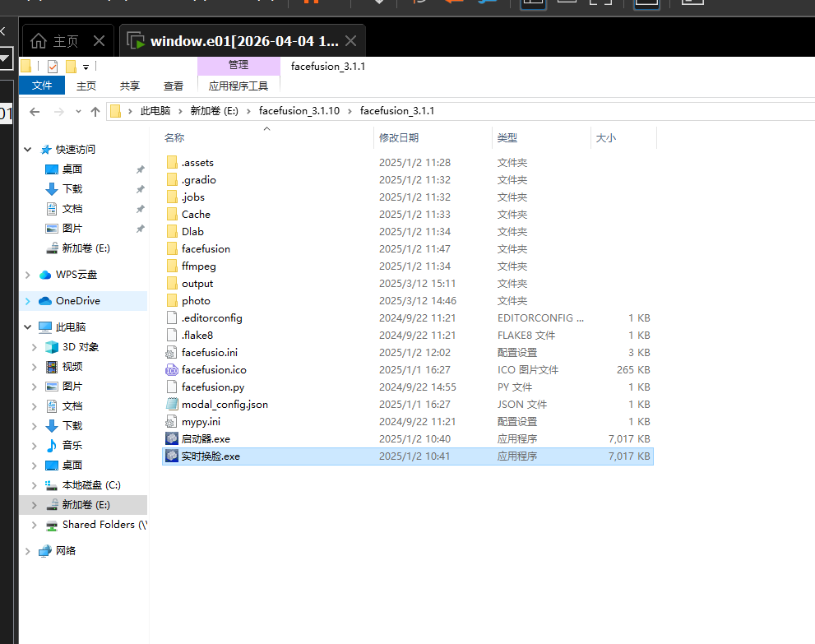The image size is (815, 644).
Task: Collapse the 快速访问 section
Action: [x=27, y=150]
